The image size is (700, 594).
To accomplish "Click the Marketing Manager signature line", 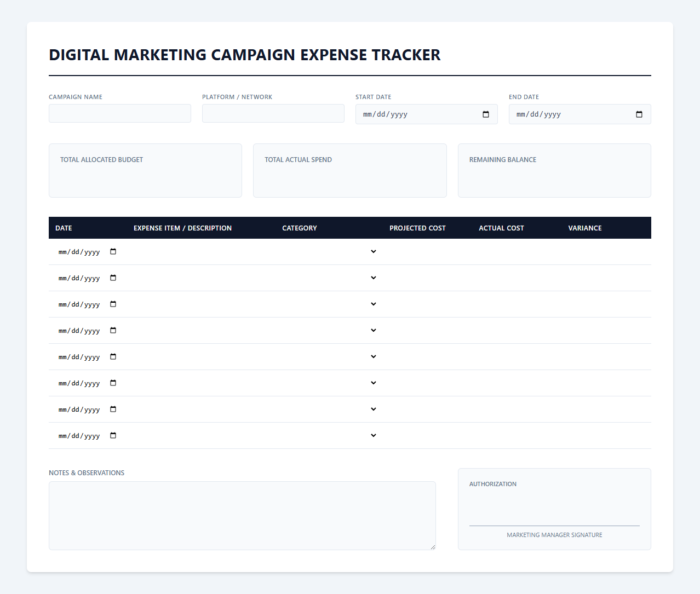I will (x=554, y=526).
